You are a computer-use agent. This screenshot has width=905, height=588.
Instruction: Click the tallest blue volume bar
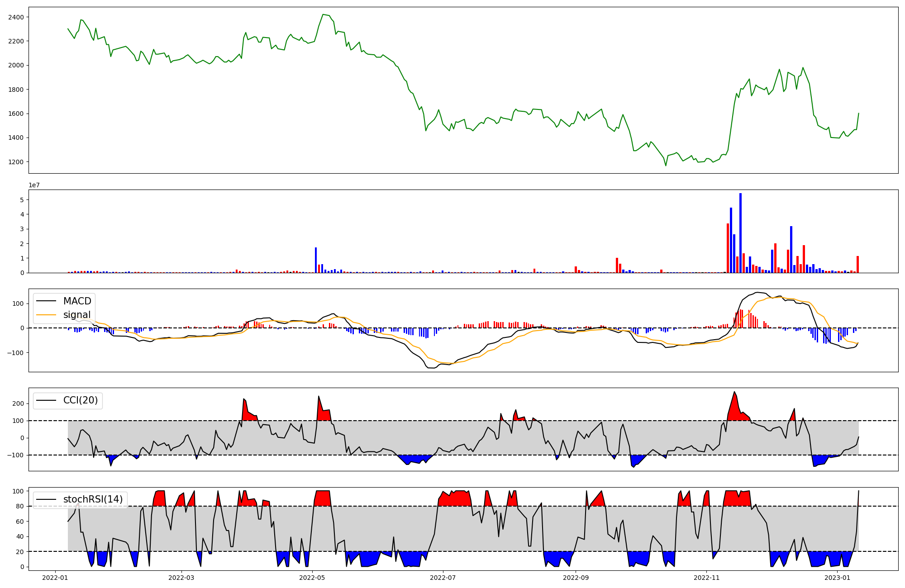740,233
